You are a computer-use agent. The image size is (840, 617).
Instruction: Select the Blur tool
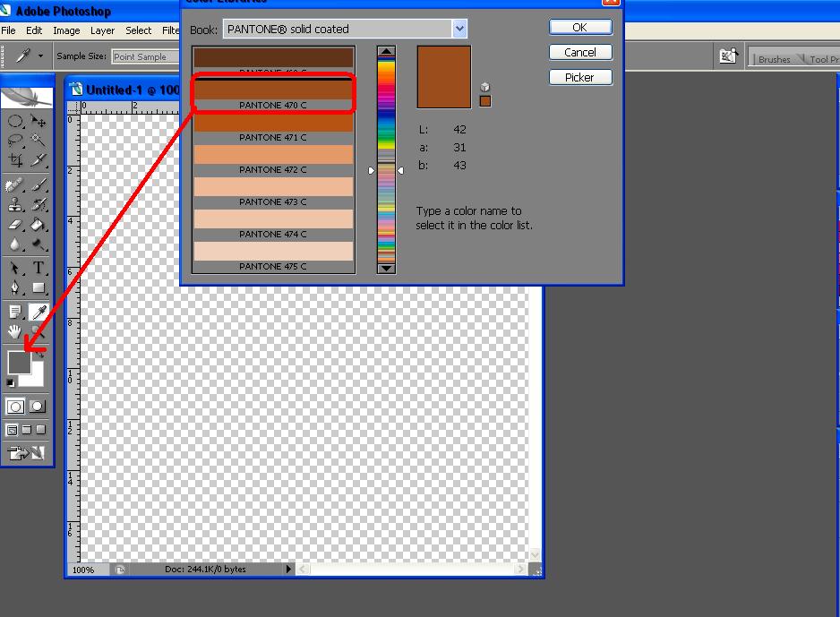pos(15,244)
